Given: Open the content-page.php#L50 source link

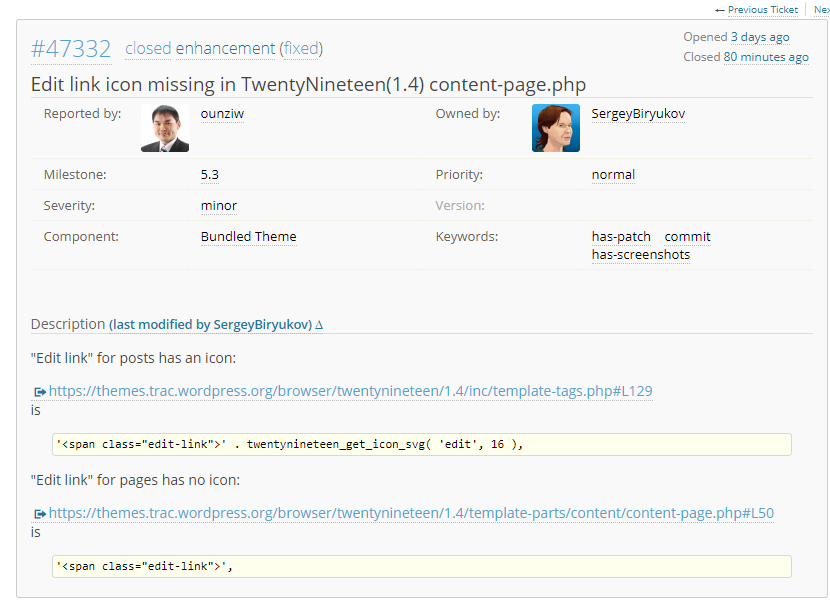Looking at the screenshot, I should (x=410, y=513).
